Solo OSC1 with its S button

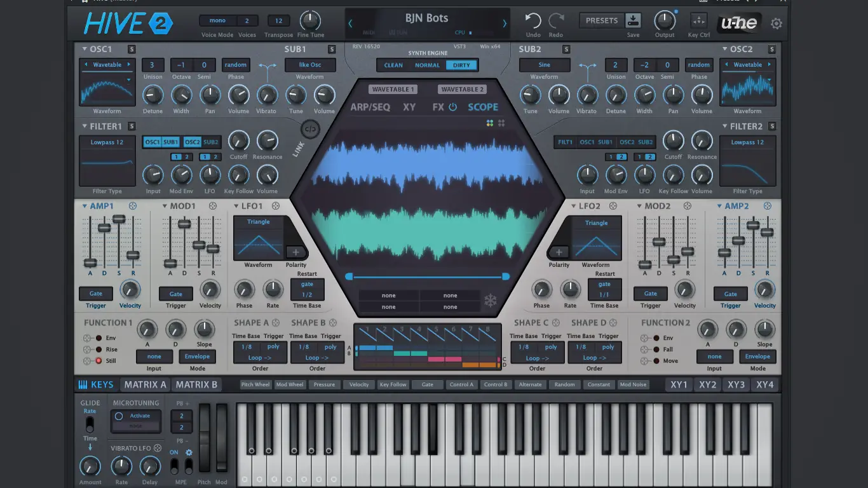coord(132,50)
